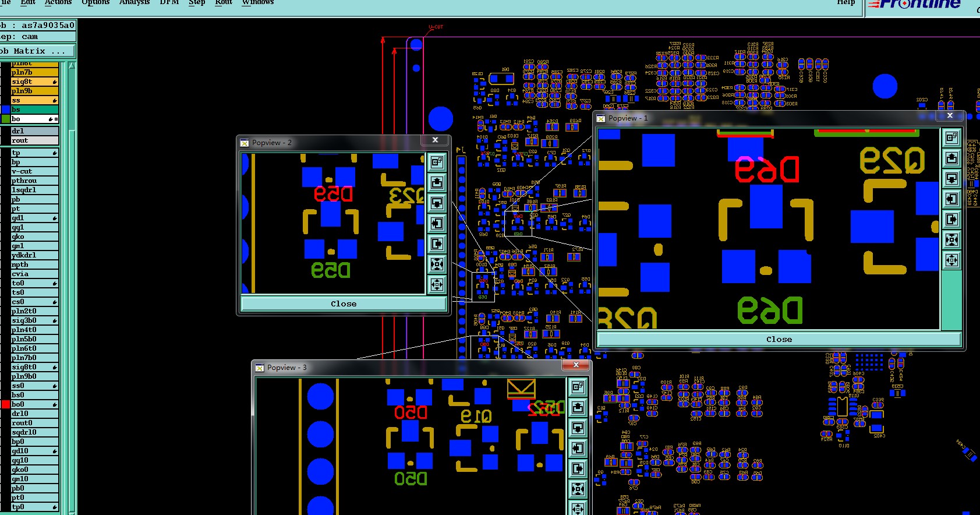Toggle visibility box of ss layer
The height and width of the screenshot is (515, 980).
(x=6, y=100)
